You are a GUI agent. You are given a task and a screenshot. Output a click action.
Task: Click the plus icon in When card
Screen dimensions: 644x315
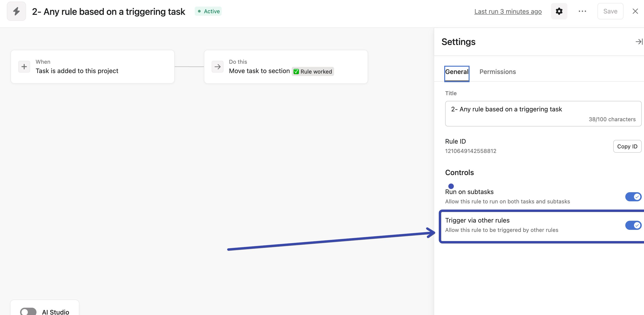tap(24, 67)
